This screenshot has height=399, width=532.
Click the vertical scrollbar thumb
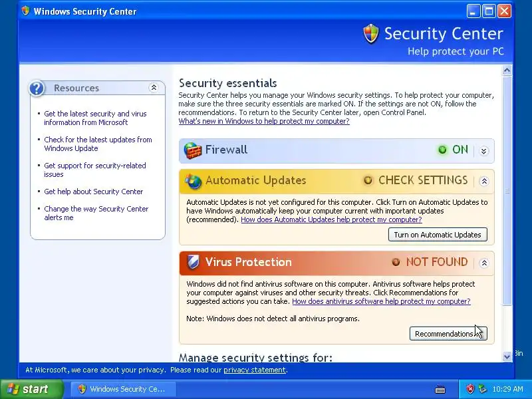507,191
